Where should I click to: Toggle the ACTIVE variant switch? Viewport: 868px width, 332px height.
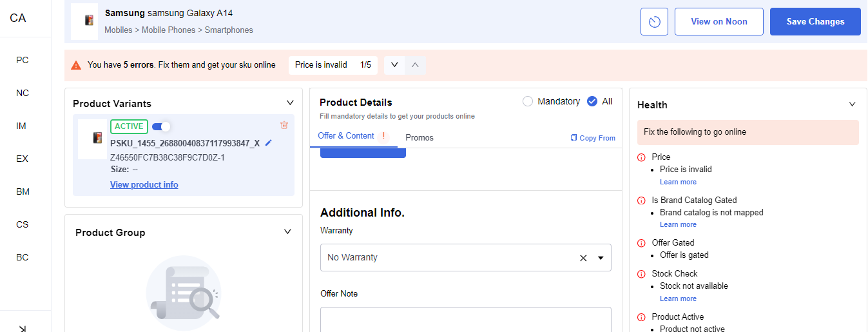161,126
